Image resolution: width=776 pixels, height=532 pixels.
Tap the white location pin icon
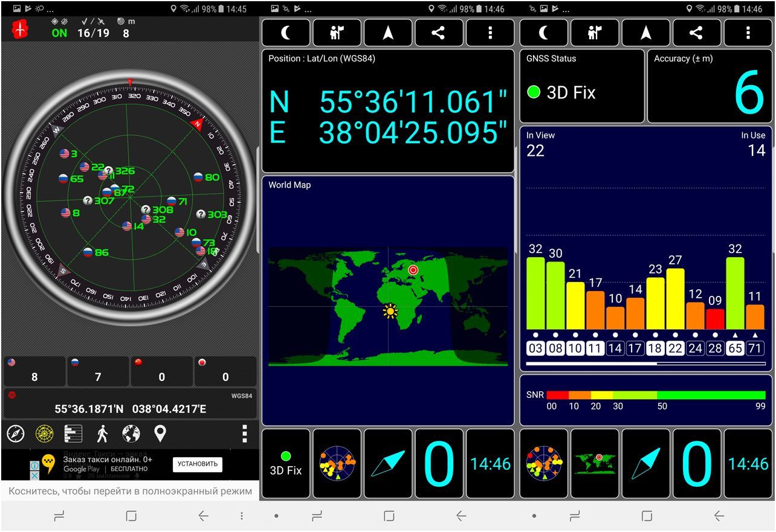point(160,434)
